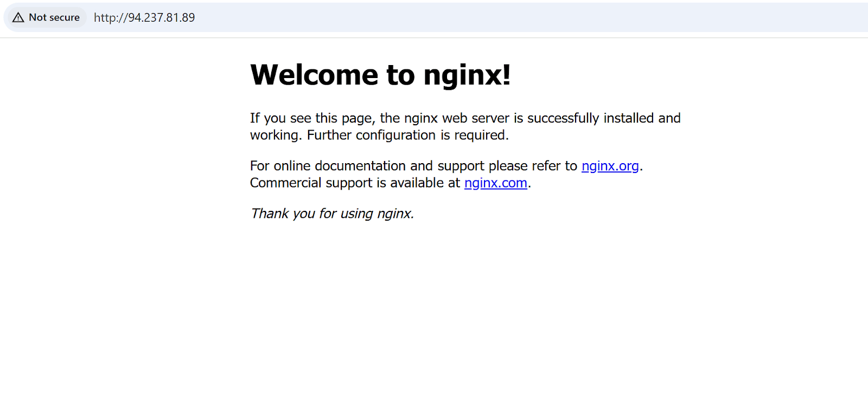This screenshot has height=400, width=868.
Task: Click the word Welcome in the heading
Action: [314, 75]
